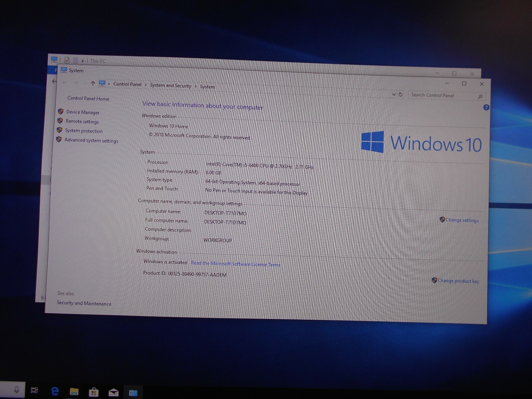This screenshot has width=532, height=399.
Task: Click Change settings for computer name
Action: (x=462, y=220)
